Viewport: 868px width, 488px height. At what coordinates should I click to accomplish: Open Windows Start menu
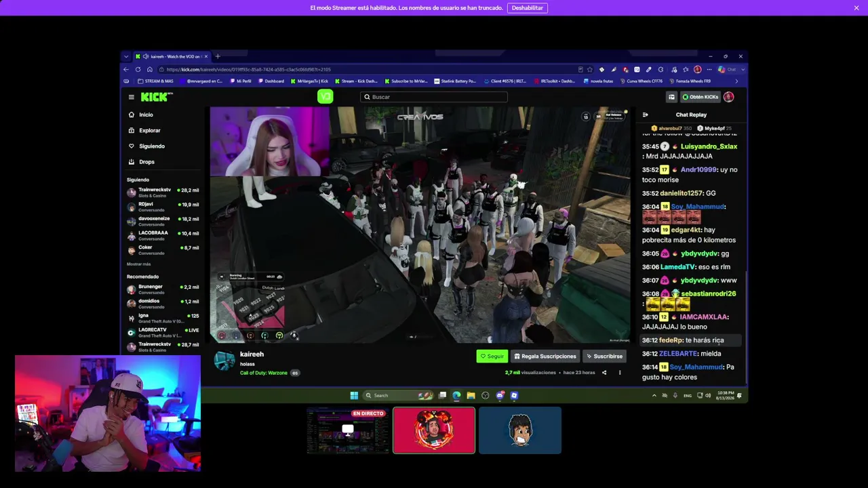pyautogui.click(x=353, y=395)
